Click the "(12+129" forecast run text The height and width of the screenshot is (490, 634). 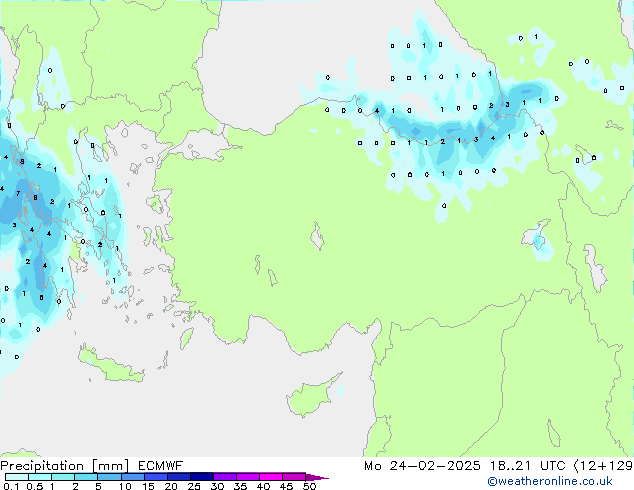tap(603, 466)
